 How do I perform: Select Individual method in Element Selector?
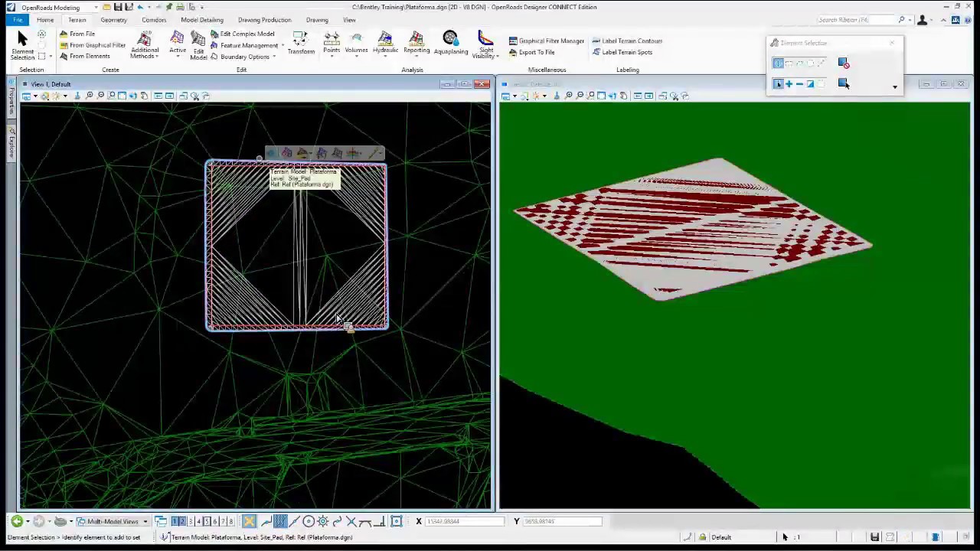click(778, 64)
